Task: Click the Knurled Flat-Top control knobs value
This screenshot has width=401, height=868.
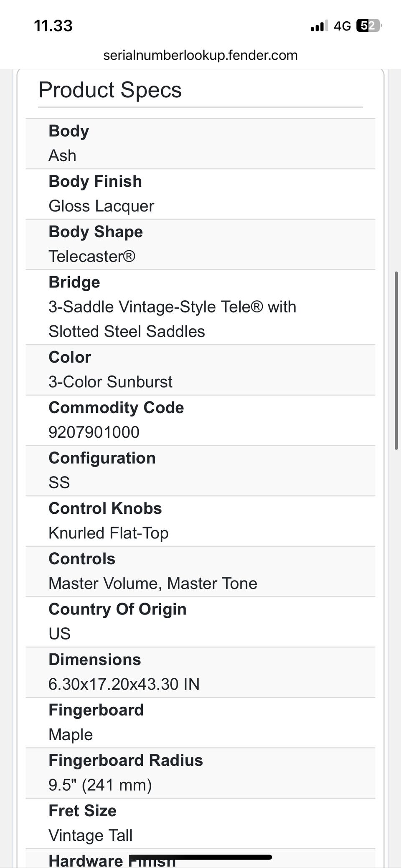Action: tap(109, 533)
